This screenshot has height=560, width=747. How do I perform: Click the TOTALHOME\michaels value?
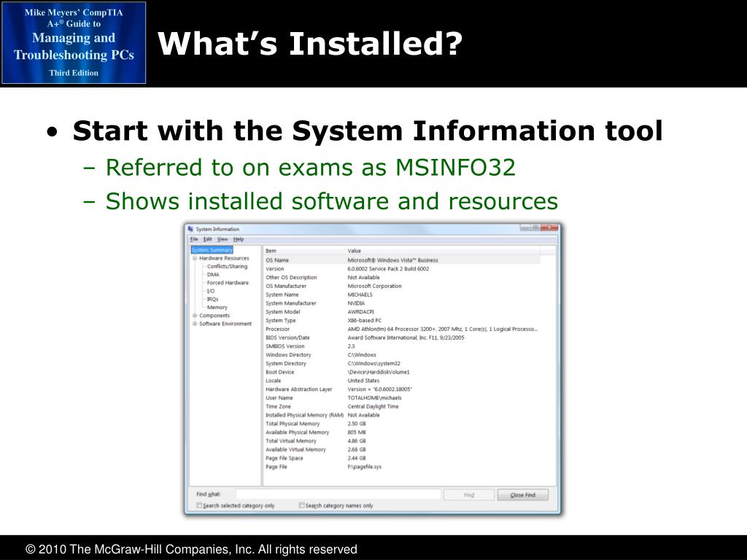coord(374,397)
